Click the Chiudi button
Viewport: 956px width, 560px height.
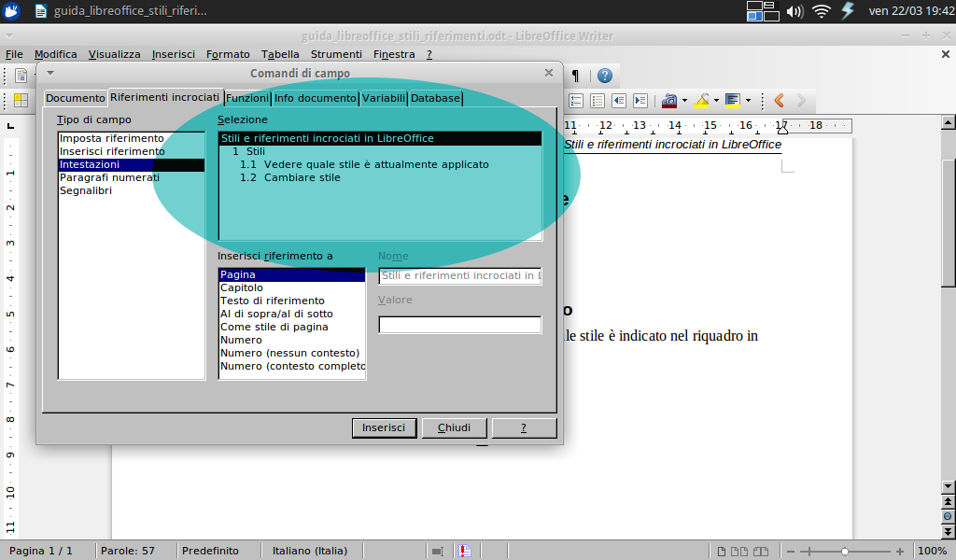tap(455, 427)
